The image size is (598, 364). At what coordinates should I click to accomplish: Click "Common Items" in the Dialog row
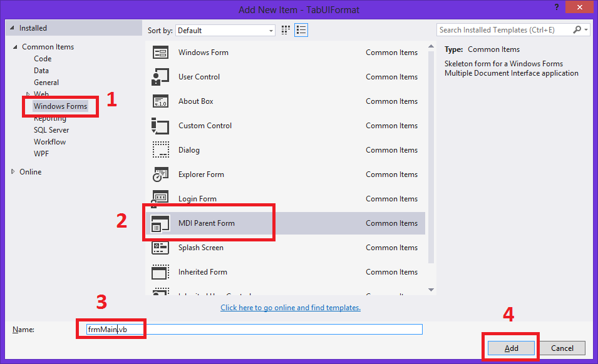coord(392,150)
